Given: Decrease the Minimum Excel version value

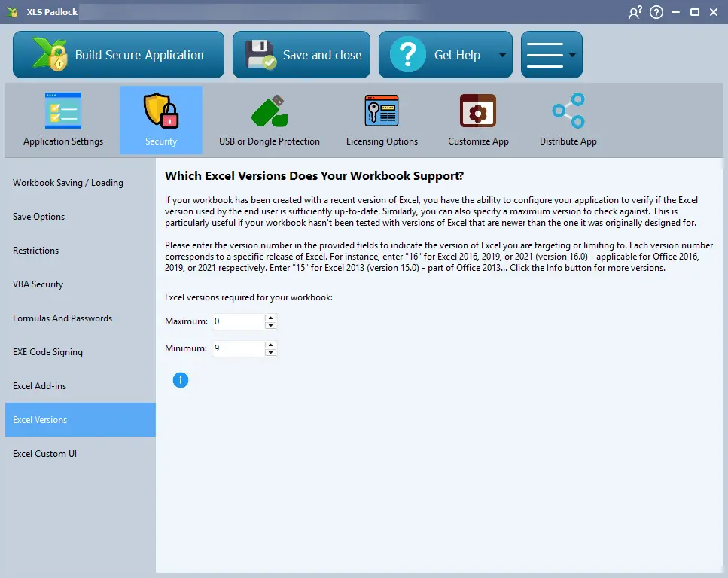Looking at the screenshot, I should [271, 353].
